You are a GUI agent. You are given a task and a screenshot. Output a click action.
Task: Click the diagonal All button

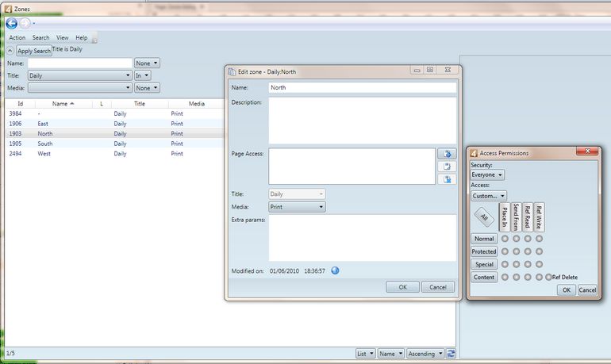pos(484,216)
